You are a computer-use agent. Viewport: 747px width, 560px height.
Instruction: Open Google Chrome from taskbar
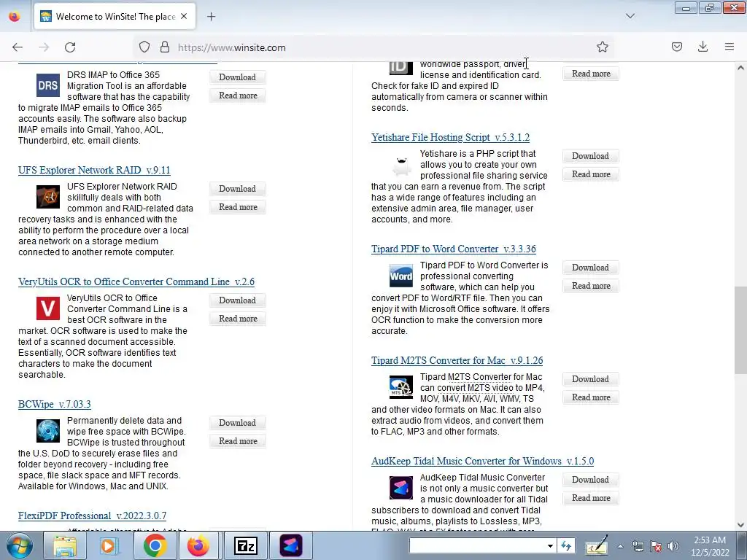coord(155,545)
